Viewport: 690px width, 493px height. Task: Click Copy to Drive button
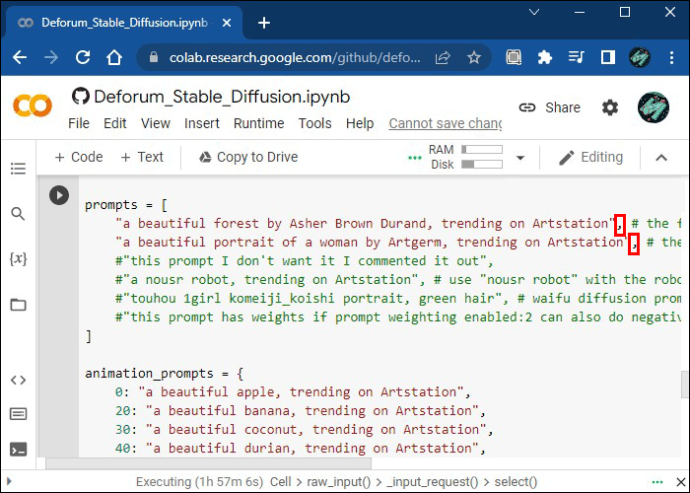click(x=248, y=157)
